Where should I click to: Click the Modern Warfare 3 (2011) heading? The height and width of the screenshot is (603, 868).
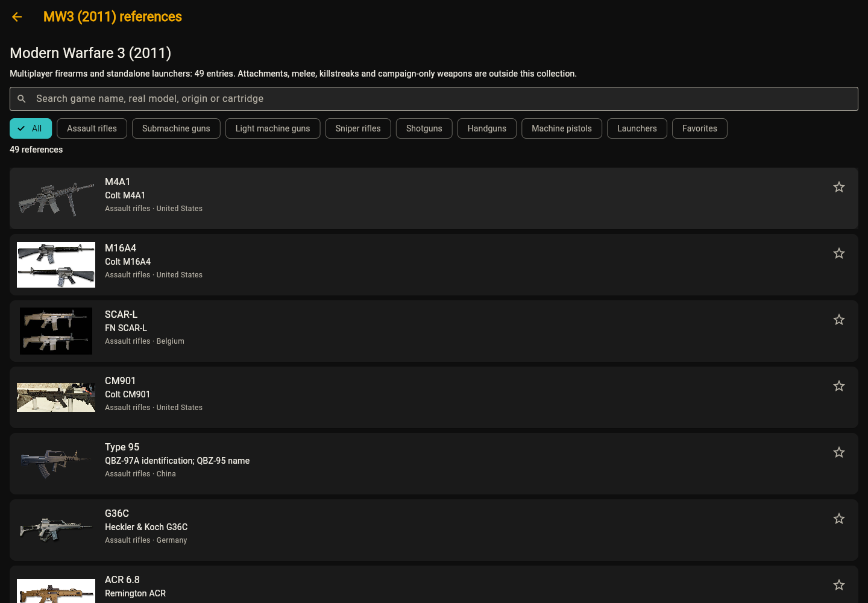pos(90,53)
